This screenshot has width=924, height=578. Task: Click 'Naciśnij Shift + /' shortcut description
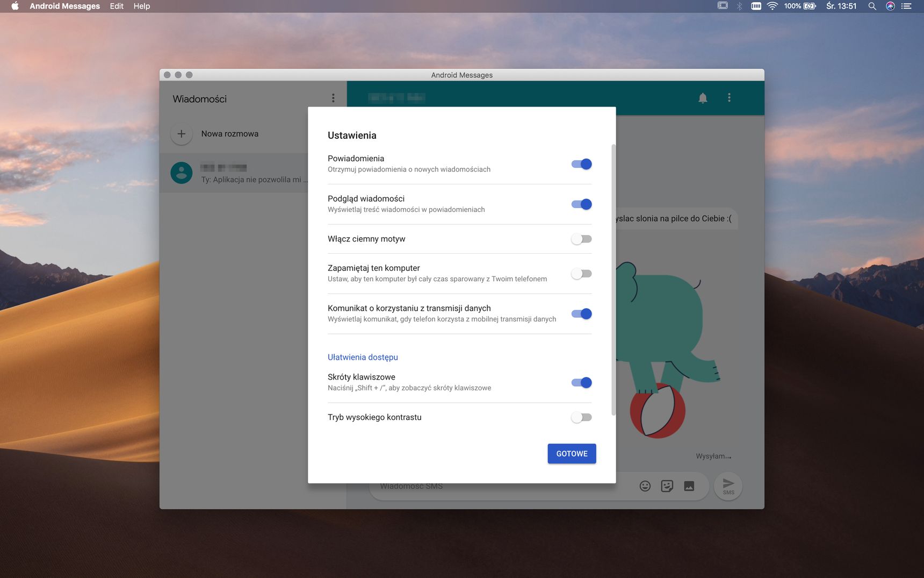click(x=409, y=388)
